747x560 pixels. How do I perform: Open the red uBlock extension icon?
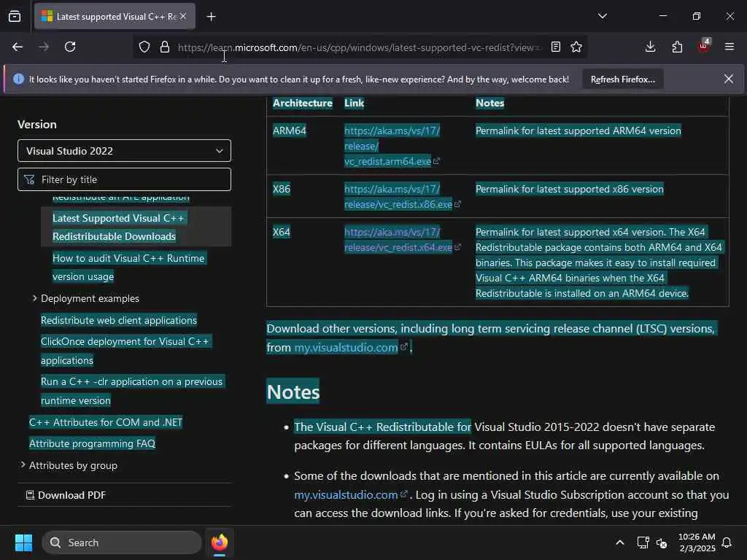tap(704, 46)
